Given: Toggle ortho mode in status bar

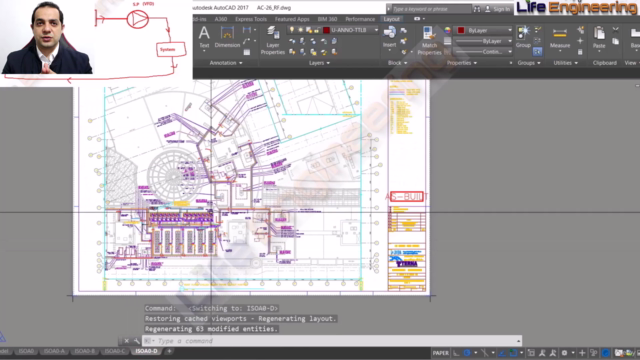Looking at the screenshot, I should pyautogui.click(x=456, y=353).
